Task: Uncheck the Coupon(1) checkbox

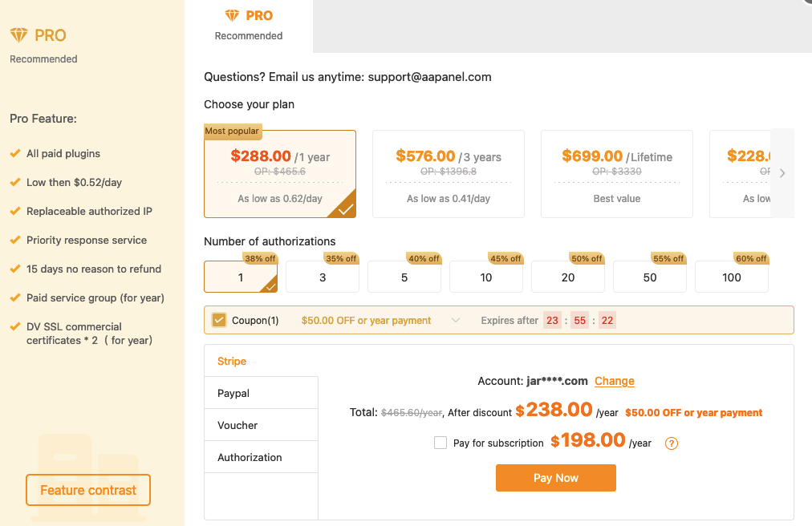Action: 219,320
